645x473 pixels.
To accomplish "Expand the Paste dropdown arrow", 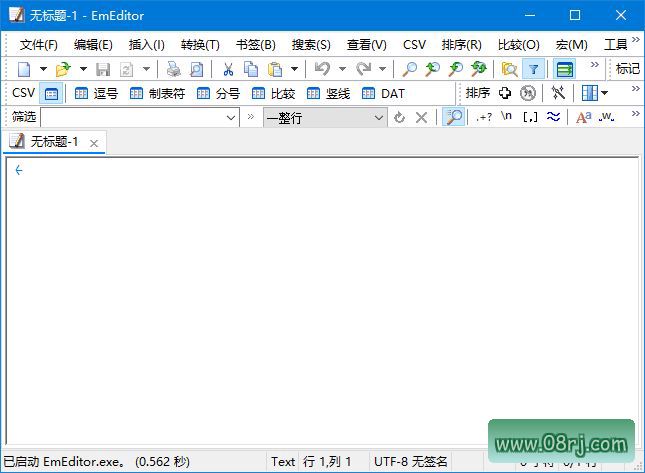I will [x=294, y=69].
